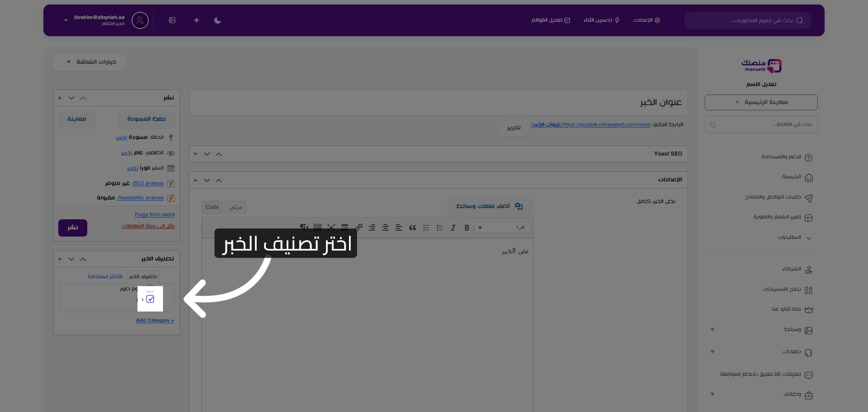Screen dimensions: 868x412
Task: Toggle dark mode with the moon icon
Action: tap(217, 20)
